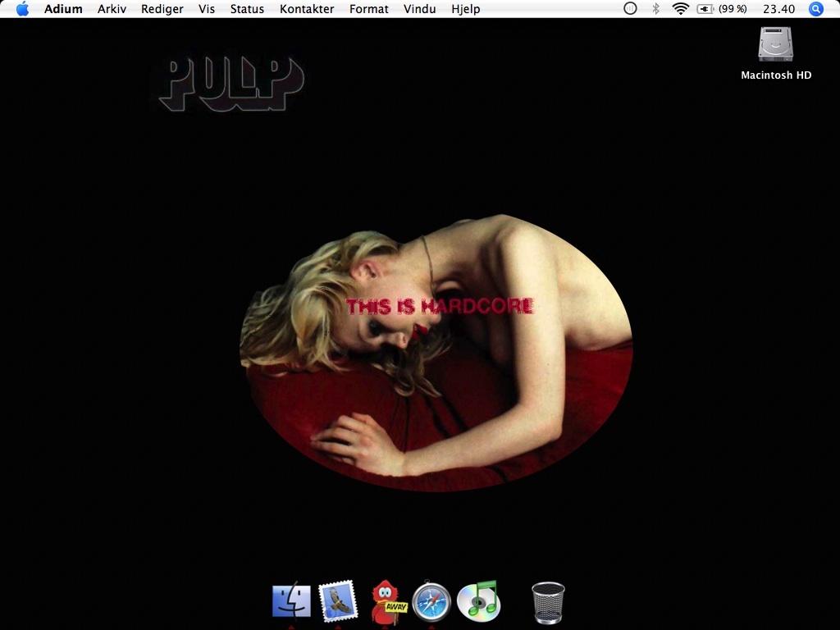
Task: Open the Format menu
Action: coord(368,9)
